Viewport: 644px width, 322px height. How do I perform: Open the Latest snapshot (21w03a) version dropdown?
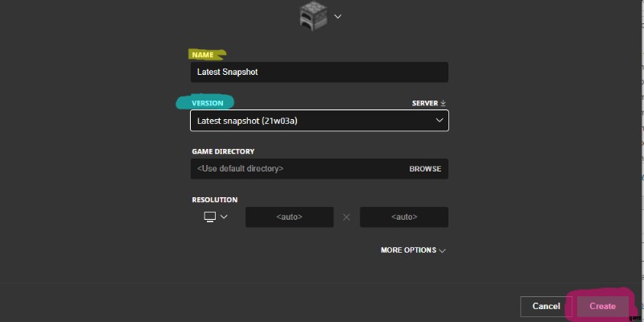319,121
